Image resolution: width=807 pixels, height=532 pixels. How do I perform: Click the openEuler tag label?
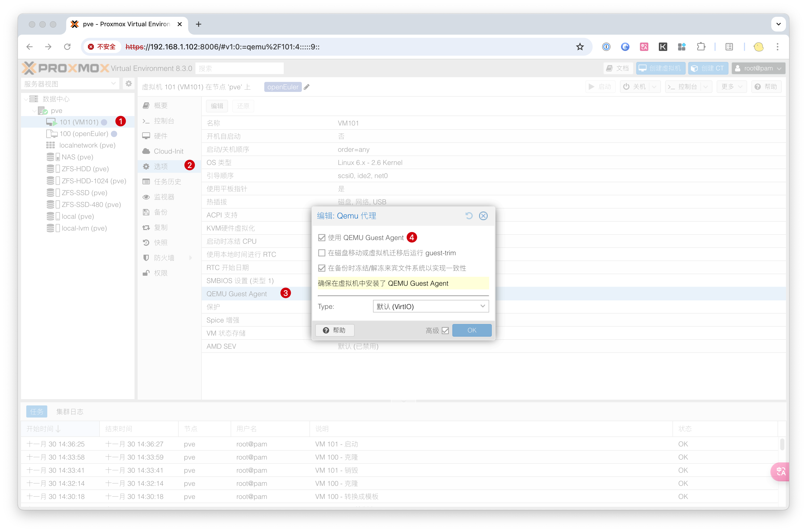click(x=283, y=87)
